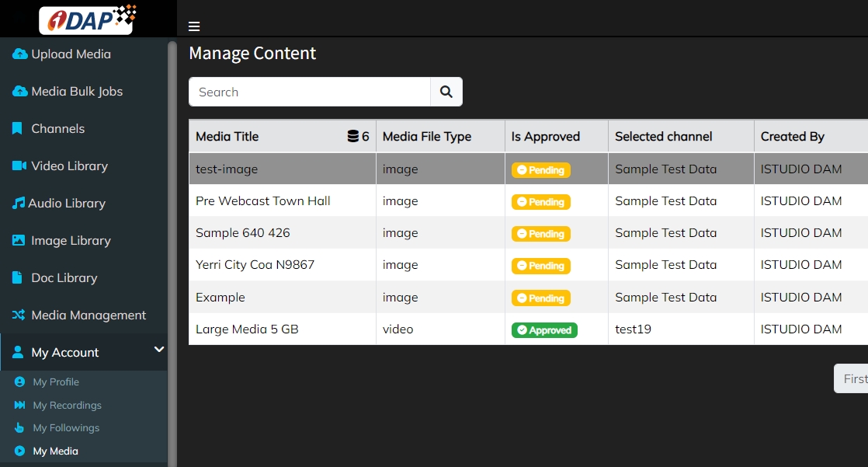This screenshot has height=467, width=868.
Task: Click inside the Search input field
Action: [x=310, y=92]
